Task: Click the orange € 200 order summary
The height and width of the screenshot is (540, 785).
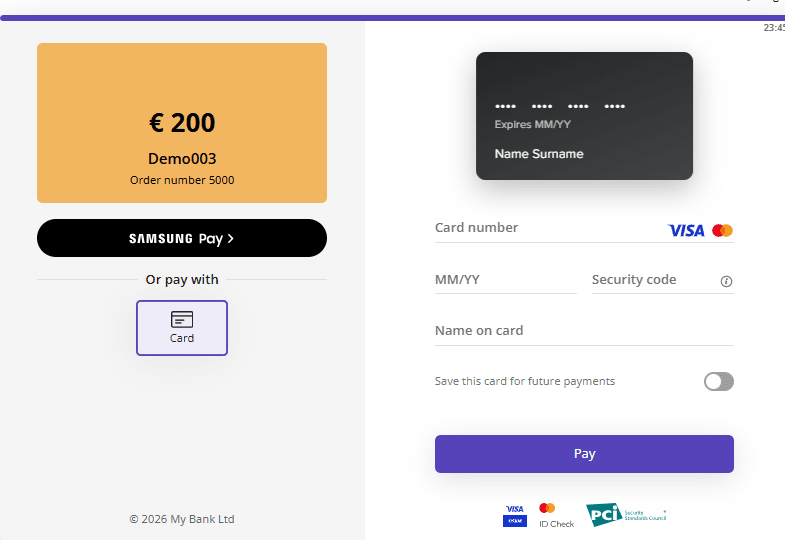Action: pyautogui.click(x=182, y=123)
